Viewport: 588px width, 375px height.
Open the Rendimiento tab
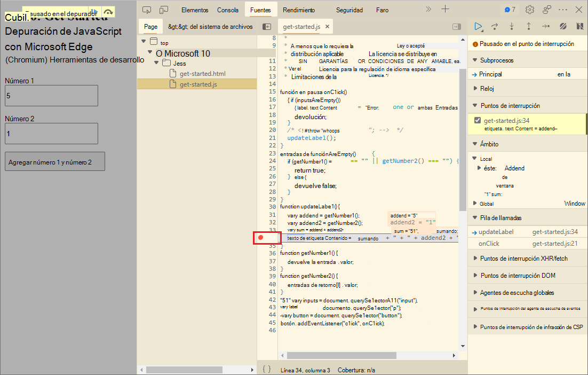tap(299, 10)
